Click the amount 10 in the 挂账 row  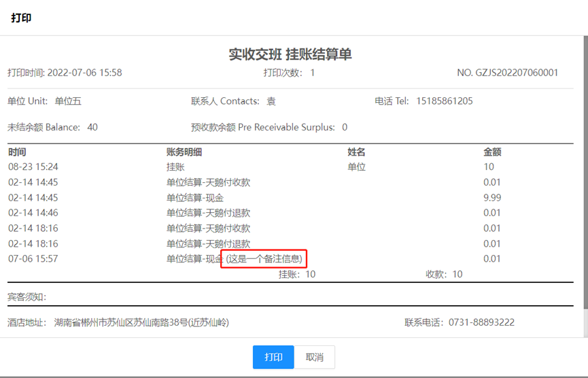tap(489, 167)
